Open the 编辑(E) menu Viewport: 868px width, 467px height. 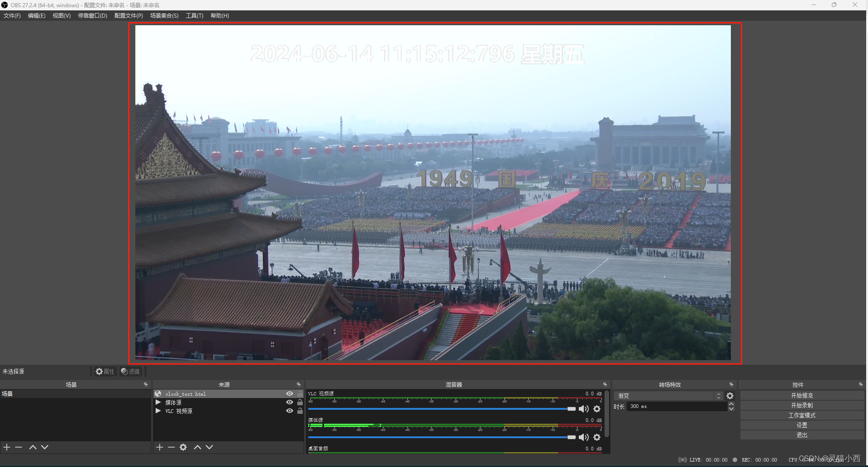click(37, 16)
